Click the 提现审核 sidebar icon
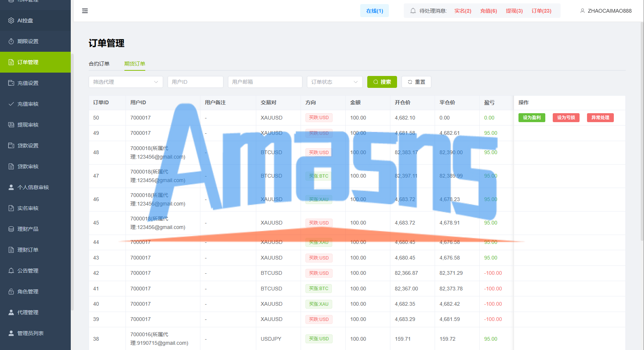The width and height of the screenshot is (644, 350). click(x=11, y=125)
